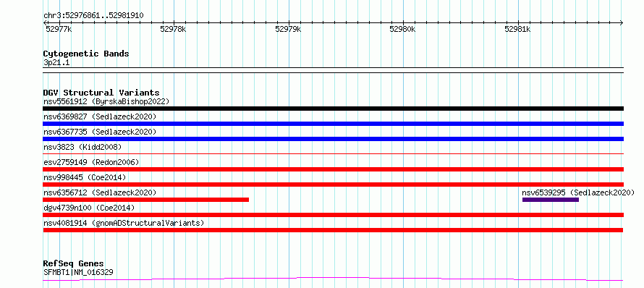
Task: Click the 3p21.1 cytogenetic band line
Action: coord(333,70)
